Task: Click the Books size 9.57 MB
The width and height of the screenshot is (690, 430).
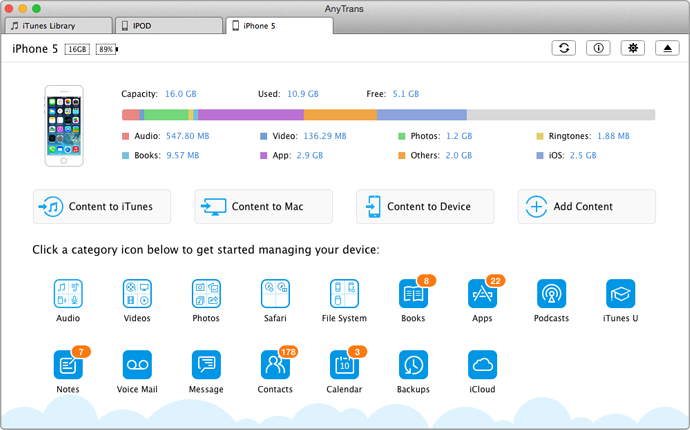Action: (183, 155)
